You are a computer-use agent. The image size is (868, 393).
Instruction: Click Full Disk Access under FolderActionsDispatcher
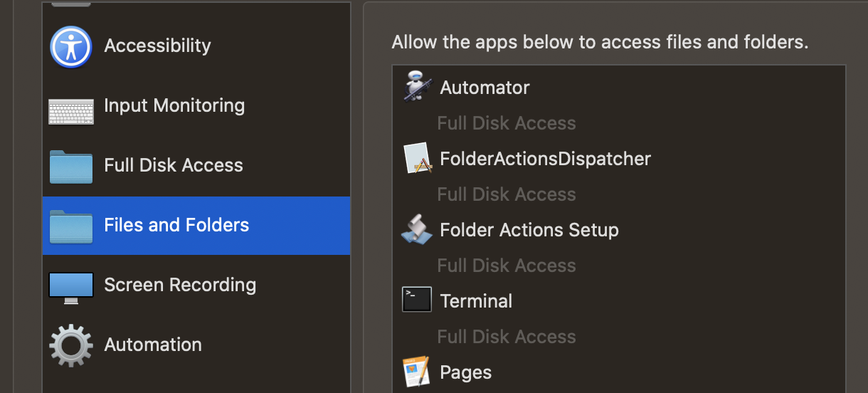pos(507,194)
